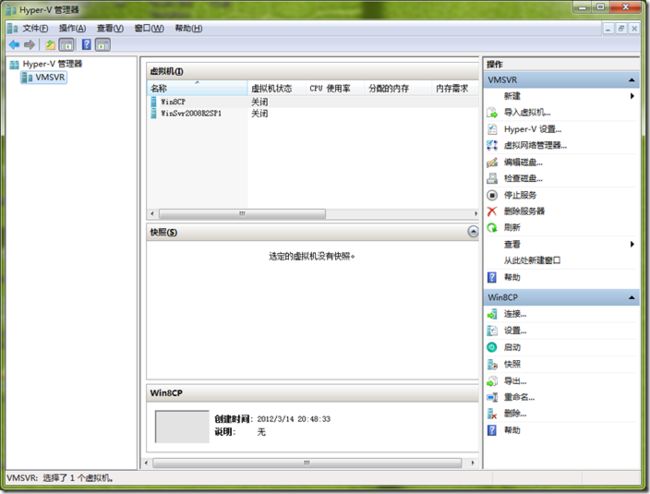The width and height of the screenshot is (650, 494).
Task: Click the red X 删除服务器 icon
Action: (492, 211)
